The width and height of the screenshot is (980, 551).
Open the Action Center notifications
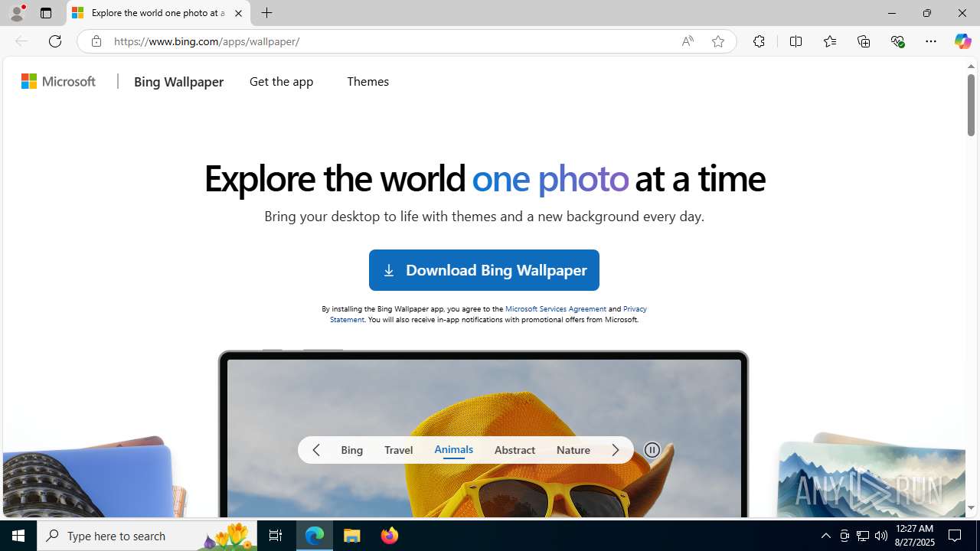(955, 536)
